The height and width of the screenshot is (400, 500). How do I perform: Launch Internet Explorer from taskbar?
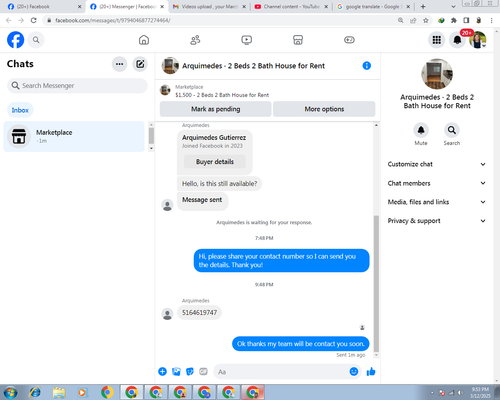coord(35,392)
